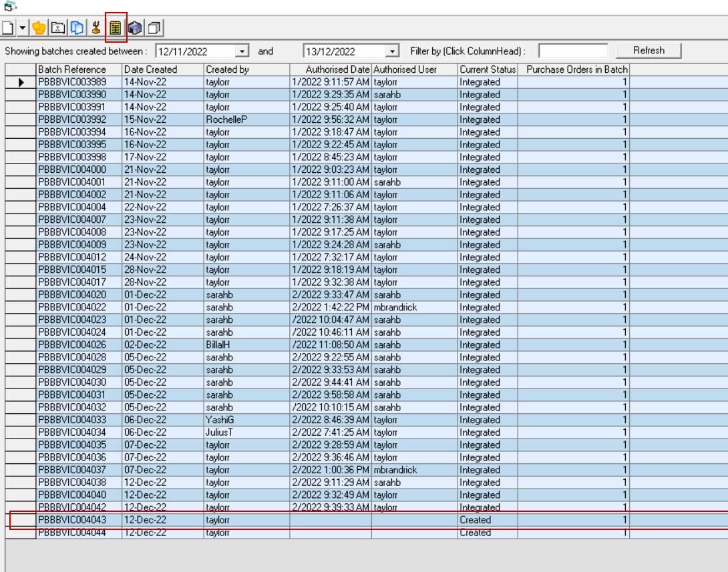
Task: Click the orange cubes toolbar icon
Action: point(39,28)
